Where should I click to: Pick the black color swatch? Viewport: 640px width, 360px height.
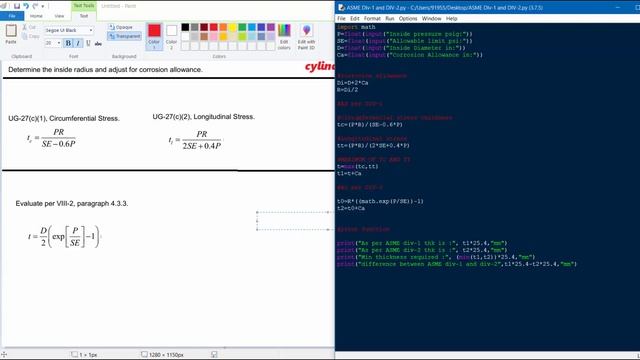(x=185, y=27)
